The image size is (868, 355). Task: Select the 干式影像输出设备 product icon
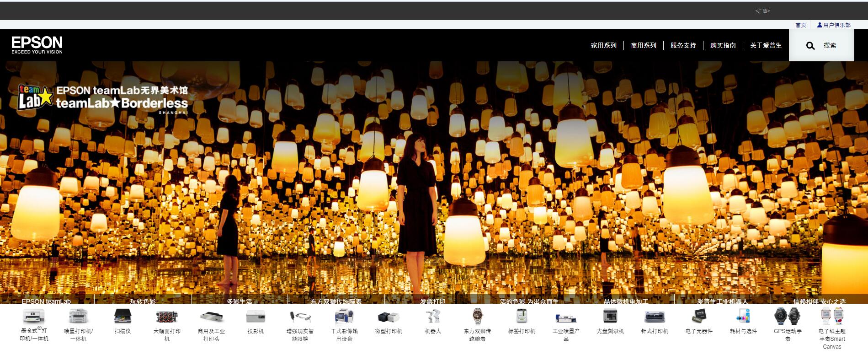[344, 316]
